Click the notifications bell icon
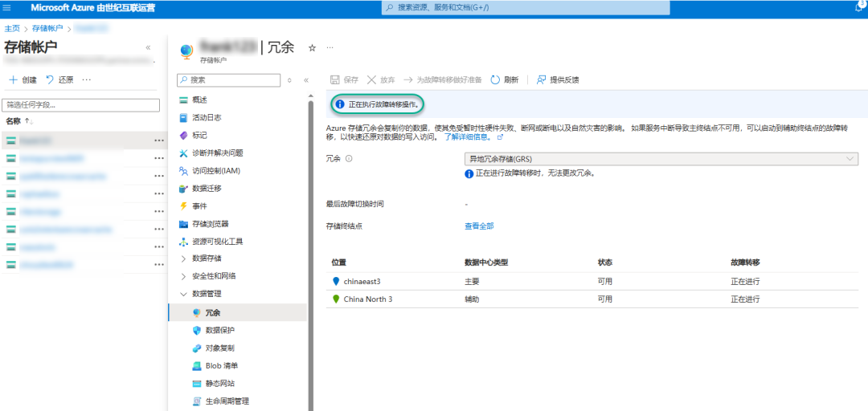 coord(859,7)
